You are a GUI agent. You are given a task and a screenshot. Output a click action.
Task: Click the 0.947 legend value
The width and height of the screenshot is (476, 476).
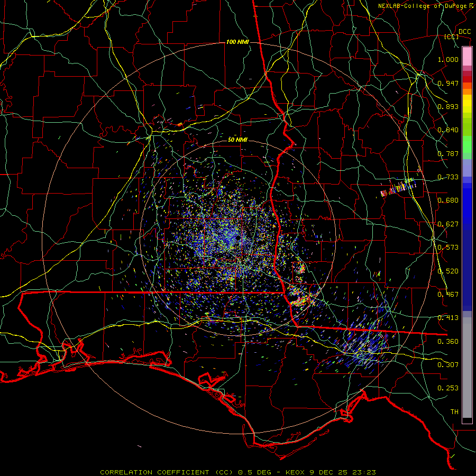point(448,83)
